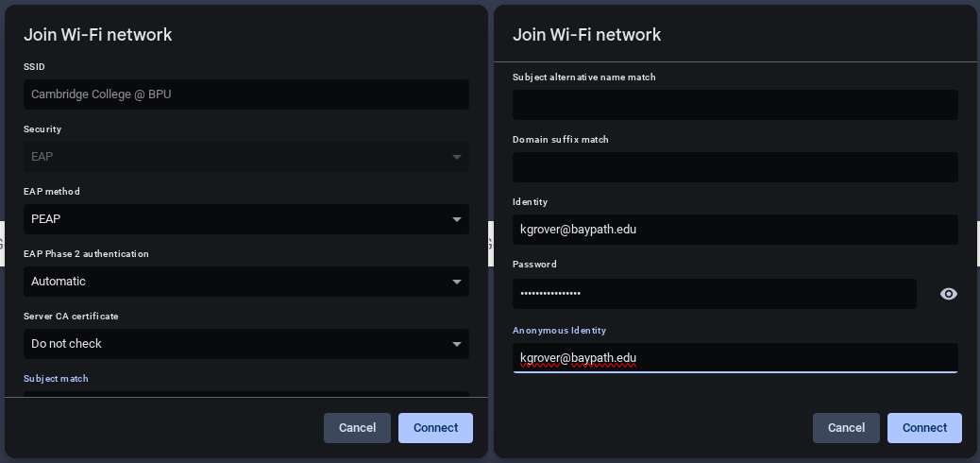Click the EAP method label text

(x=52, y=192)
